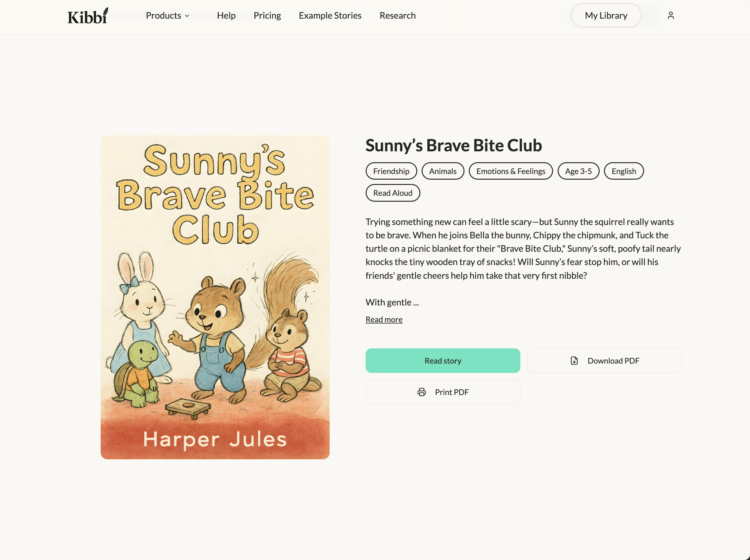Open the Products menu
Screen dimensions: 750x560
(x=167, y=16)
